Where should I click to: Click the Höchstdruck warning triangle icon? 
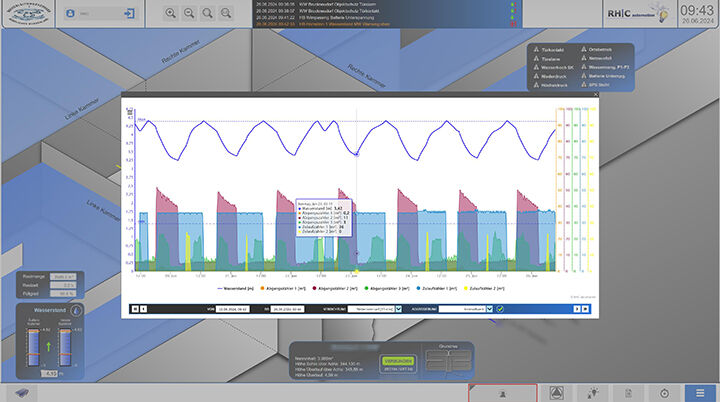click(x=536, y=85)
